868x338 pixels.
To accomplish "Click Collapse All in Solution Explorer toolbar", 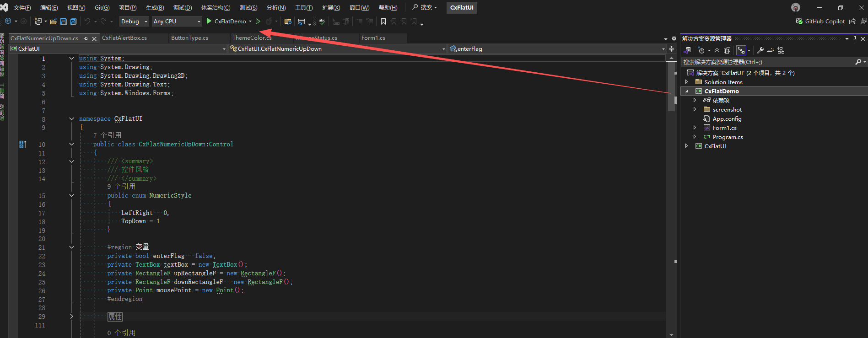I will pyautogui.click(x=717, y=50).
